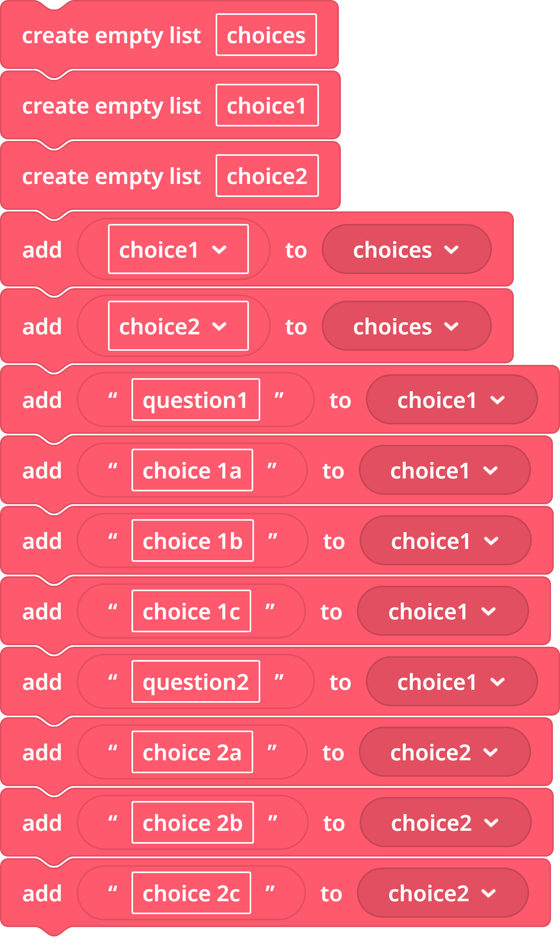The height and width of the screenshot is (949, 560).
Task: Open choice1 list dropdown beside choice 1c
Action: (443, 611)
